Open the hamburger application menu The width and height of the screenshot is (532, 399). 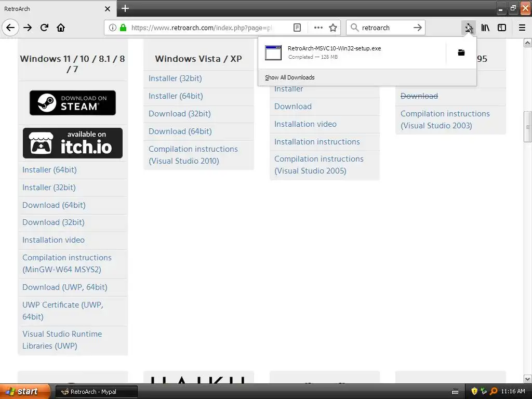point(522,28)
